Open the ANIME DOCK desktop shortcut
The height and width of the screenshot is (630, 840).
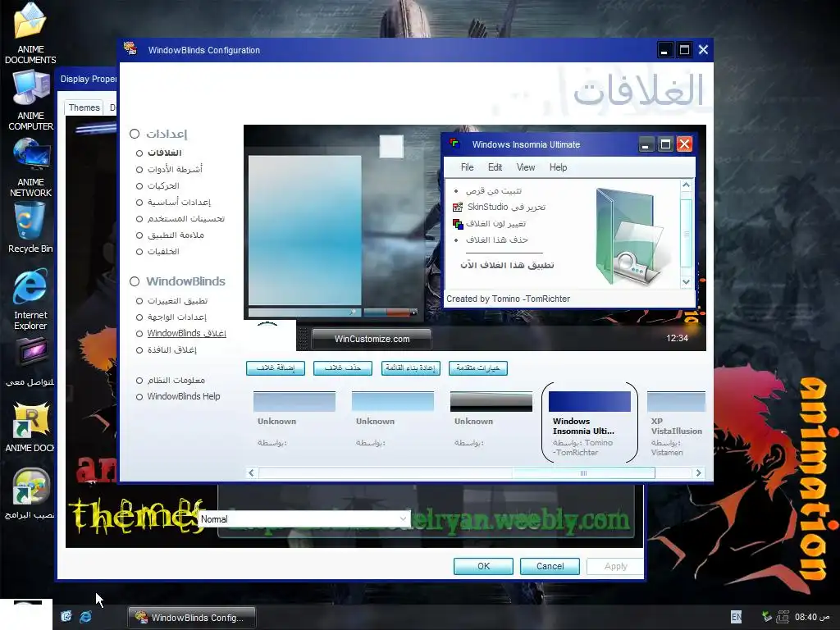pyautogui.click(x=30, y=421)
